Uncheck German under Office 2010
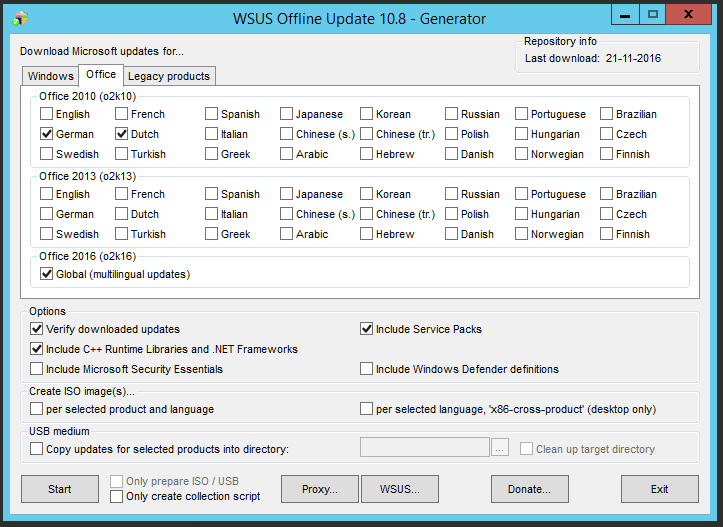The height and width of the screenshot is (527, 723). coord(47,134)
